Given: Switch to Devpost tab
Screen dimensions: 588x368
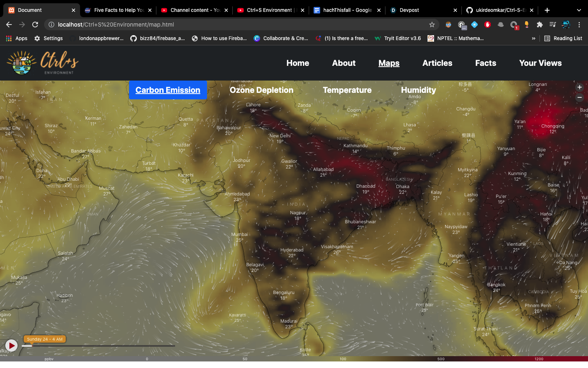Looking at the screenshot, I should click(x=423, y=10).
